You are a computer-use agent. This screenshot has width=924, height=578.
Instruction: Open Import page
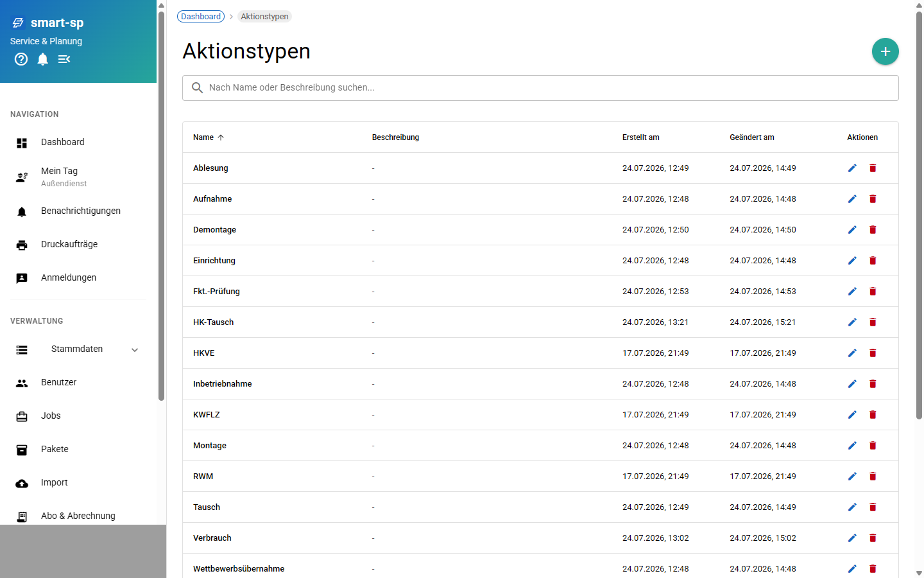[78, 483]
